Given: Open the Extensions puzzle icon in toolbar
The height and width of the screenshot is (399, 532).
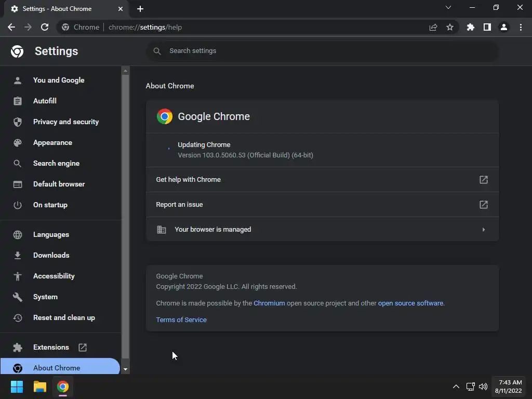Looking at the screenshot, I should click(x=471, y=27).
